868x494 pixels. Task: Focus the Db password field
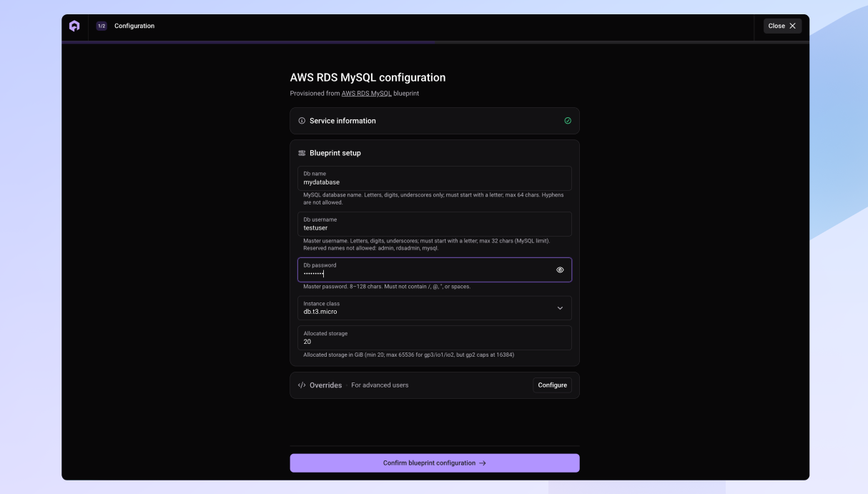coord(435,270)
